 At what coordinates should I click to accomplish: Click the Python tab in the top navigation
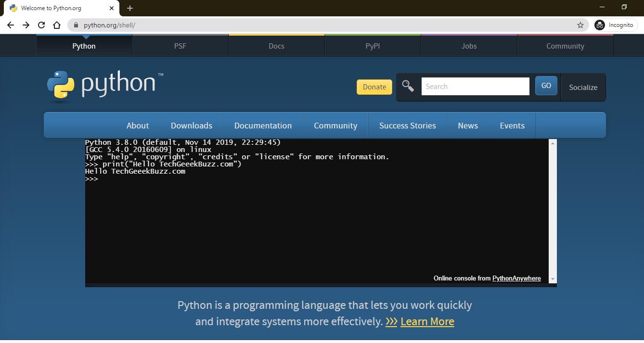[84, 46]
